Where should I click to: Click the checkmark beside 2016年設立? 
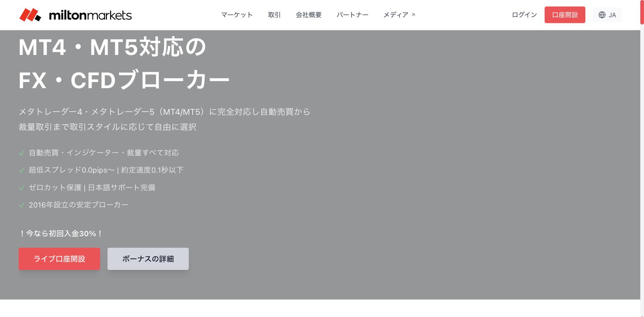(22, 205)
